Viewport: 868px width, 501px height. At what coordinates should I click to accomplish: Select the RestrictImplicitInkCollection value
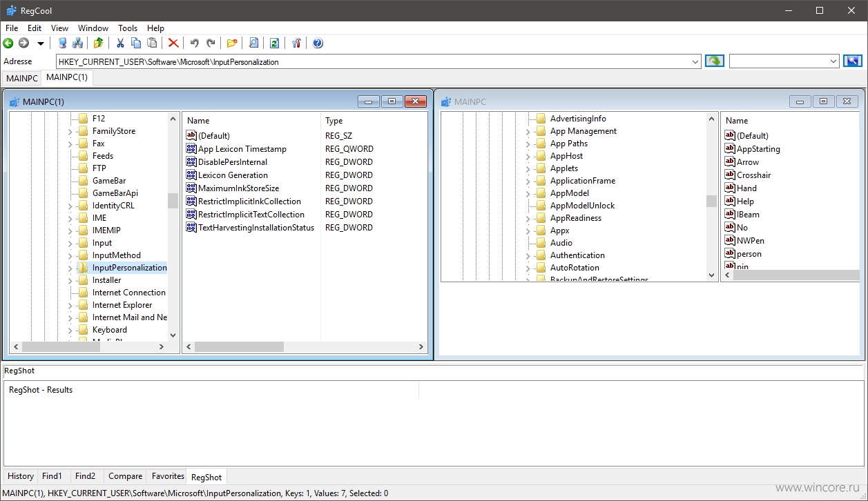click(249, 202)
